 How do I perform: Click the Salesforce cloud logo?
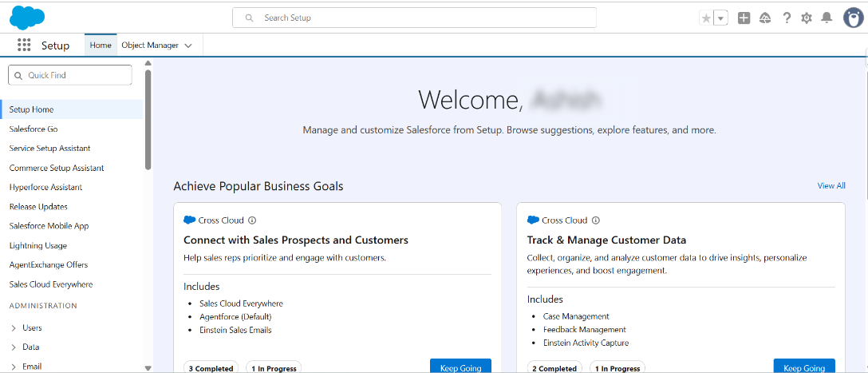pyautogui.click(x=27, y=18)
